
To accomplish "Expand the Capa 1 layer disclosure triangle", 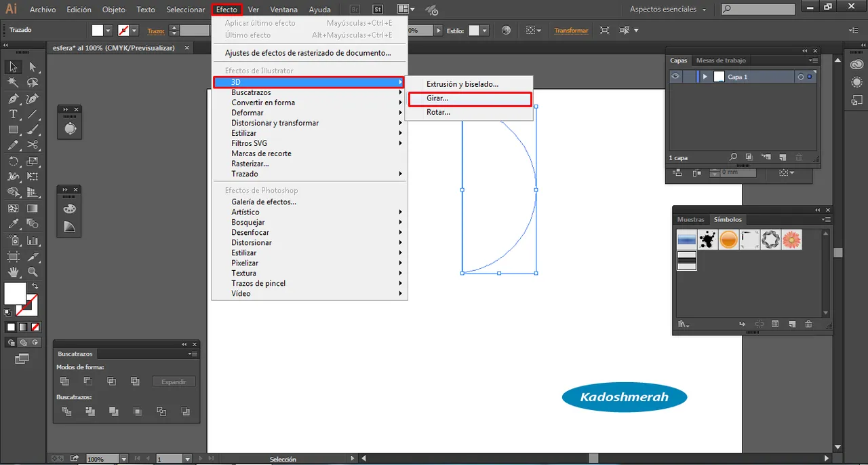I will click(x=705, y=77).
